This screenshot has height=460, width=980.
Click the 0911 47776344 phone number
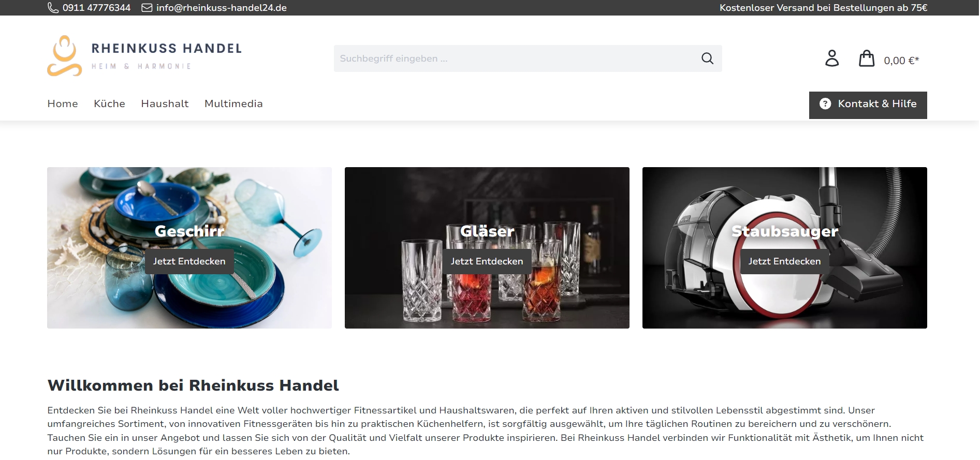click(96, 8)
